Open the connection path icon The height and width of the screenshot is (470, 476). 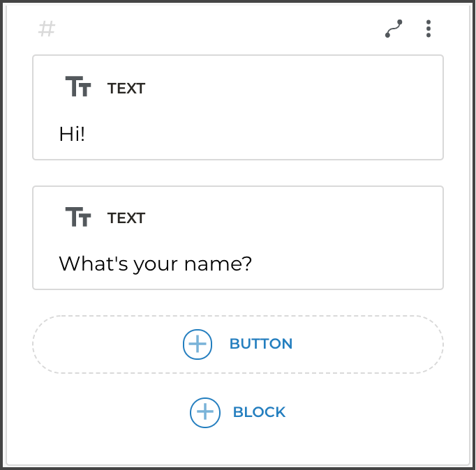[394, 29]
